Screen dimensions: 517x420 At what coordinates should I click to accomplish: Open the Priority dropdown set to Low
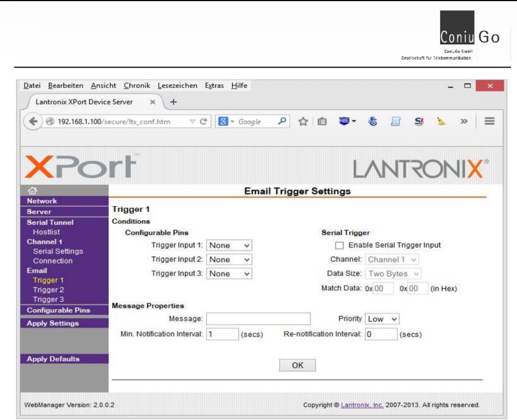click(382, 319)
